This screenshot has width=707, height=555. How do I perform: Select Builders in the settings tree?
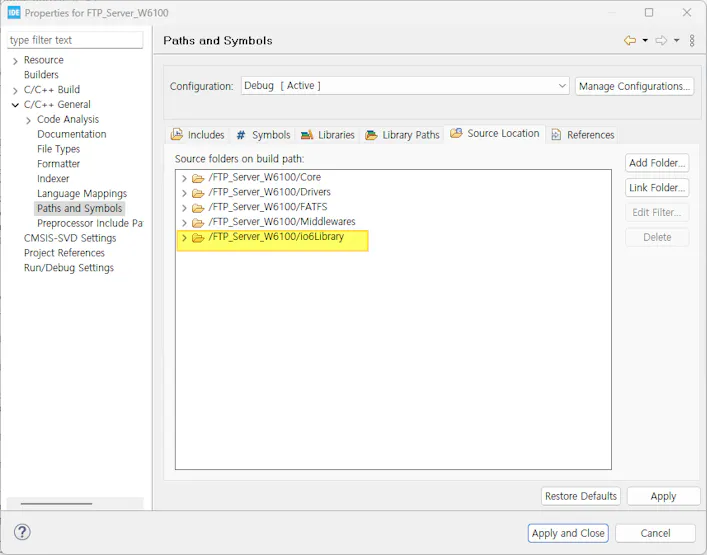tap(41, 74)
